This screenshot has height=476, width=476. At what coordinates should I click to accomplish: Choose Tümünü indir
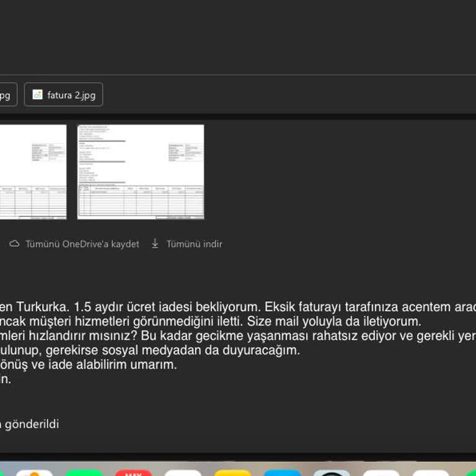pos(194,244)
